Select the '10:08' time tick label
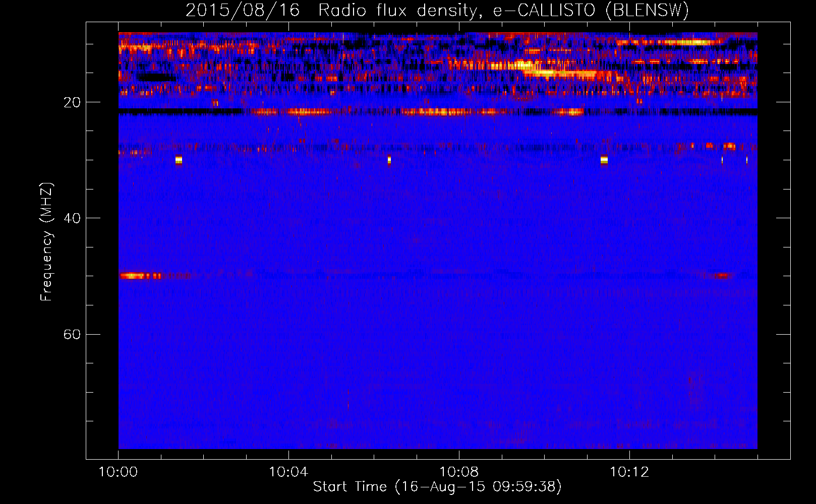This screenshot has height=504, width=816. [x=459, y=472]
